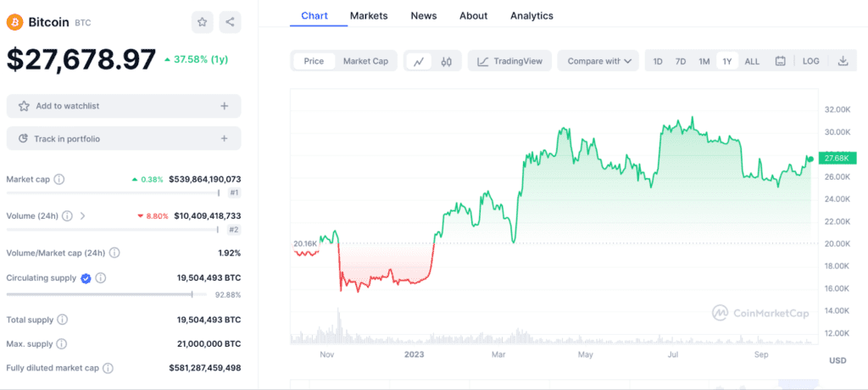Screen dimensions: 868x390
Task: Click the $27,678.97 price text
Action: pyautogui.click(x=81, y=60)
